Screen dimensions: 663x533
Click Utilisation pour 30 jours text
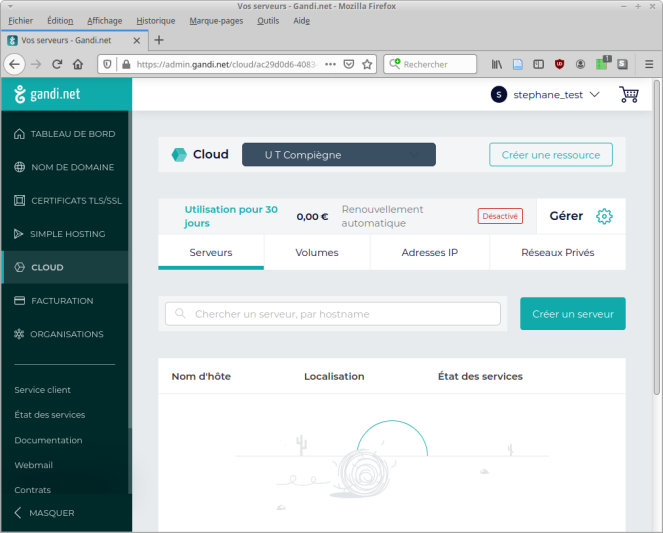tap(231, 216)
